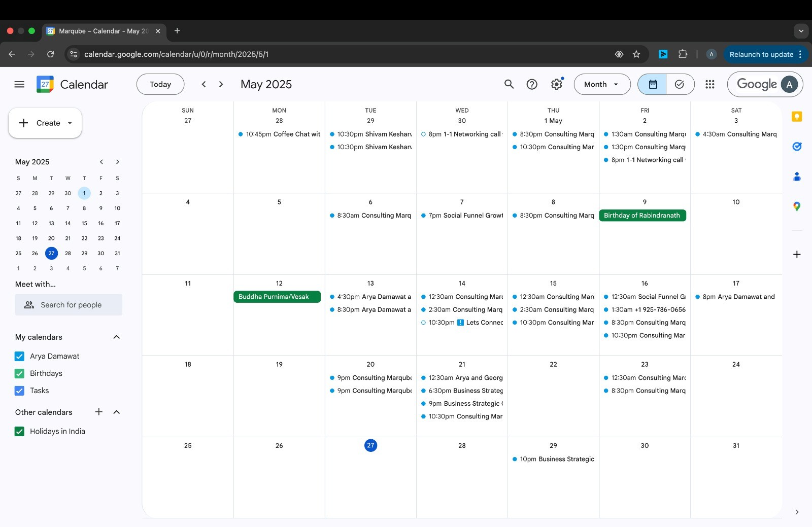
Task: Click Relaunch to update button
Action: 766,54
